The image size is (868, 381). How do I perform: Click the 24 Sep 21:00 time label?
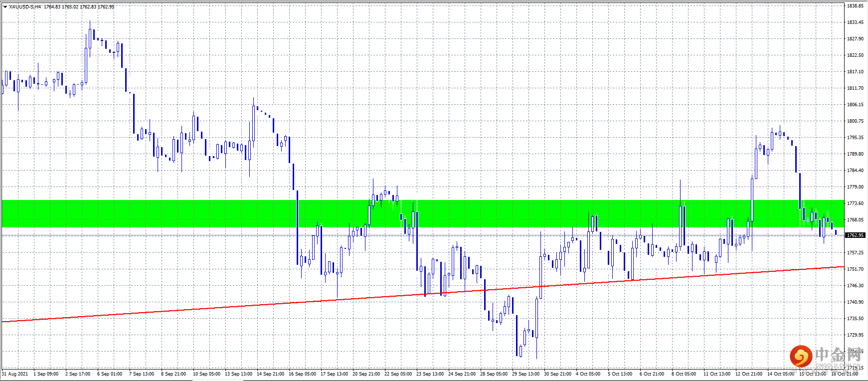tap(462, 374)
